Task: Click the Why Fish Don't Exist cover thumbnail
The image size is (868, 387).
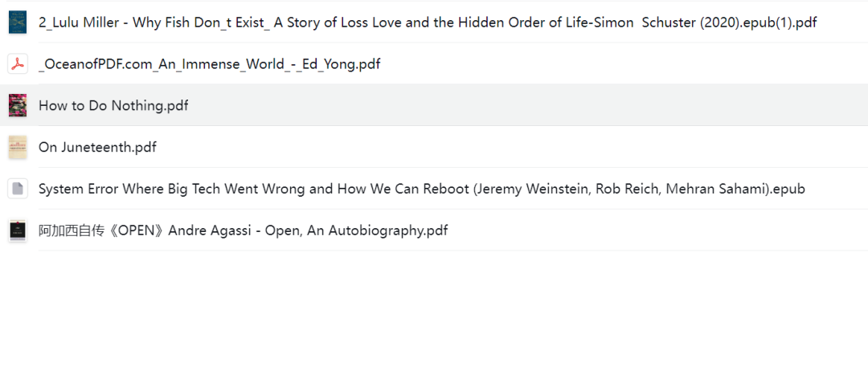Action: click(18, 22)
